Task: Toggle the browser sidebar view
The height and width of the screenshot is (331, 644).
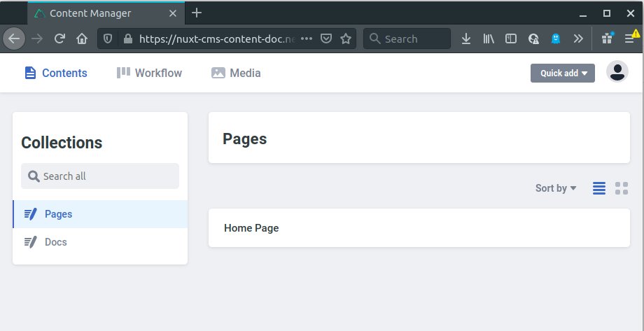Action: [511, 39]
